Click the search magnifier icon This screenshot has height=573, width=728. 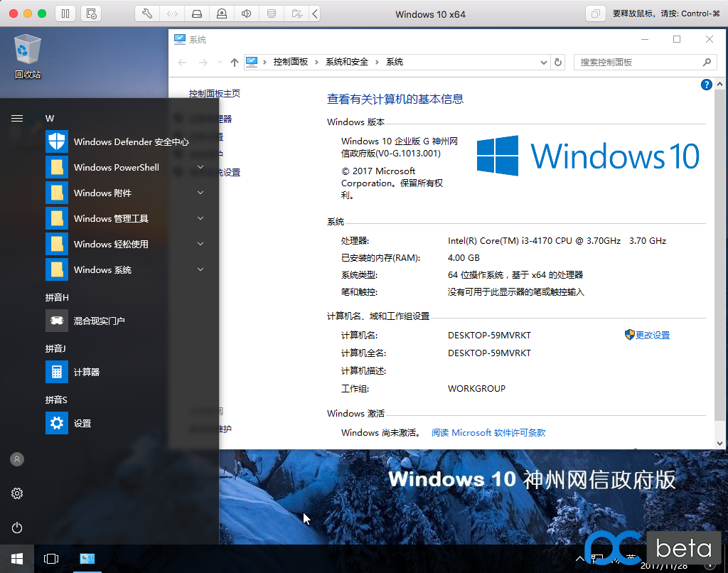pyautogui.click(x=707, y=63)
